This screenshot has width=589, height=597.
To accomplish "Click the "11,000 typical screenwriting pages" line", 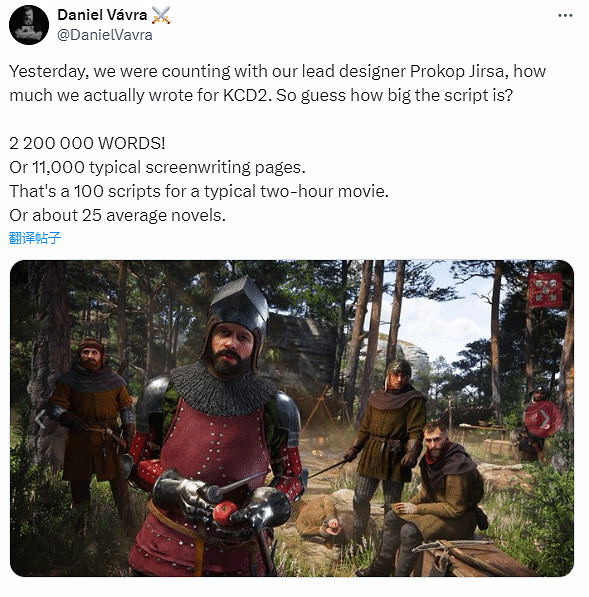I will (157, 168).
